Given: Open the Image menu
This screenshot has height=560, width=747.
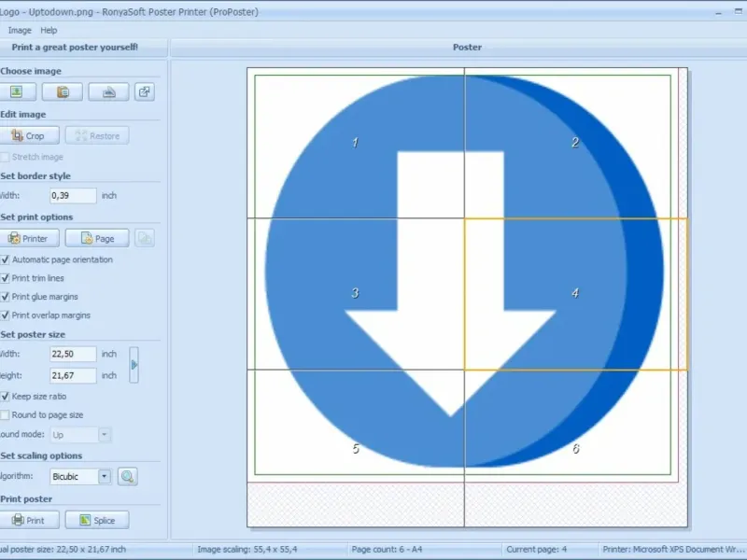Looking at the screenshot, I should [x=20, y=30].
